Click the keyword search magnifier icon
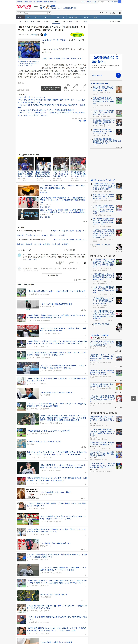 tap(49, 13)
